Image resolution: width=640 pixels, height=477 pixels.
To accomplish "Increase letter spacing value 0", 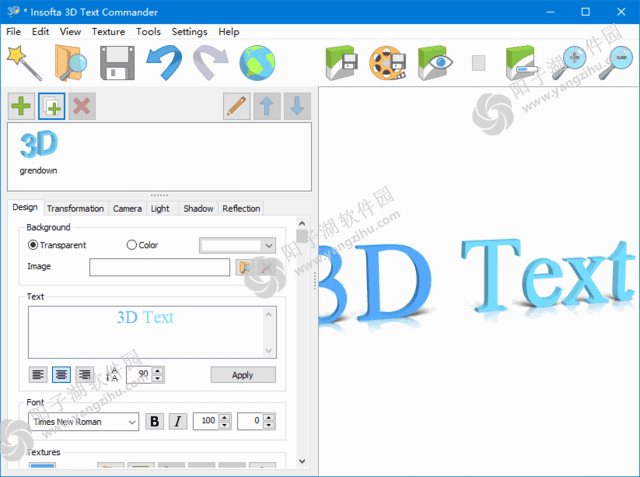I will tap(269, 417).
